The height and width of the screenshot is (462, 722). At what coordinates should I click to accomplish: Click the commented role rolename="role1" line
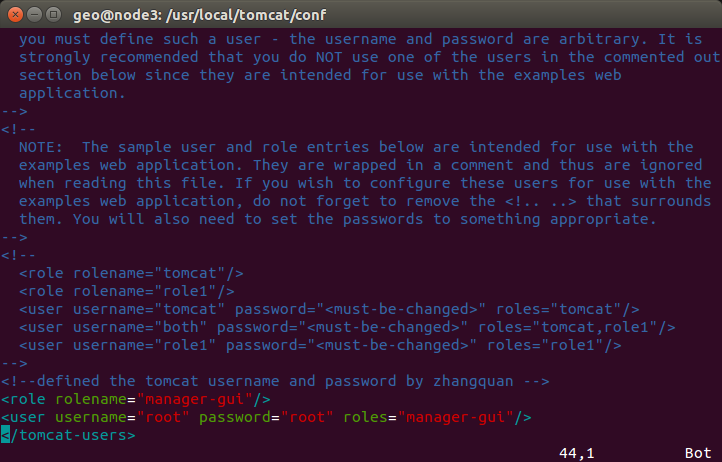127,291
